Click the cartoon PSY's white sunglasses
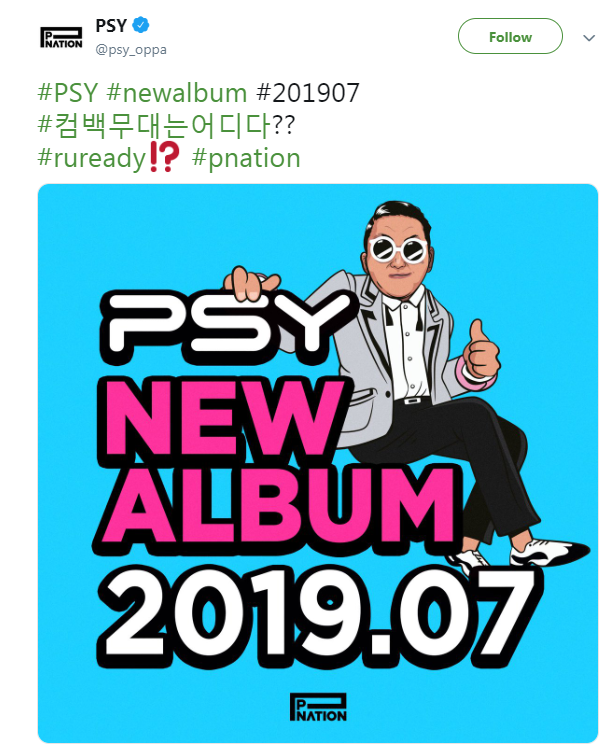 [398, 248]
